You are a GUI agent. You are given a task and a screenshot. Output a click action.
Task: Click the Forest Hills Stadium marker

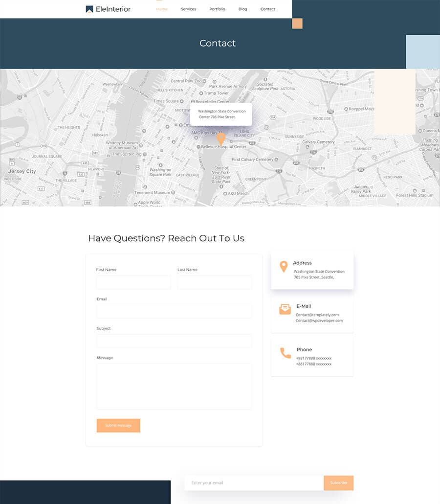(415, 191)
